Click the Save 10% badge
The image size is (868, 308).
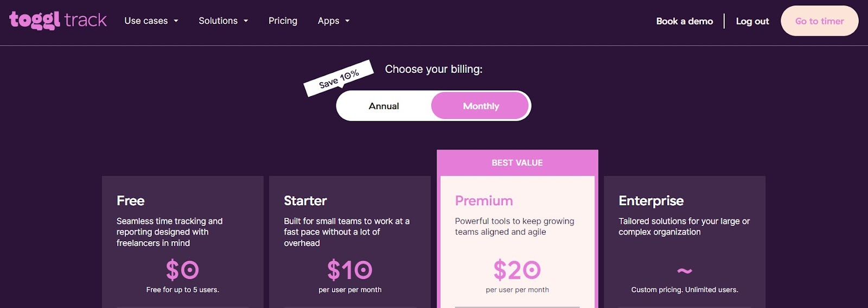point(339,79)
